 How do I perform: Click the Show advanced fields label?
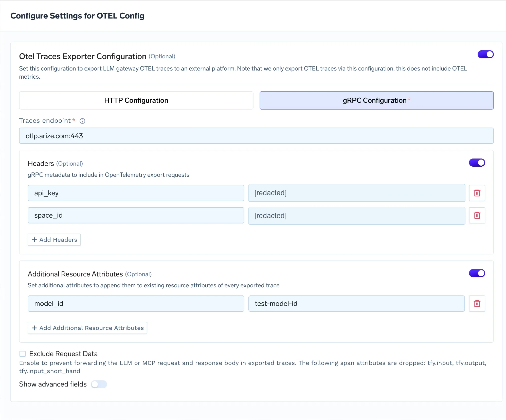(x=53, y=384)
